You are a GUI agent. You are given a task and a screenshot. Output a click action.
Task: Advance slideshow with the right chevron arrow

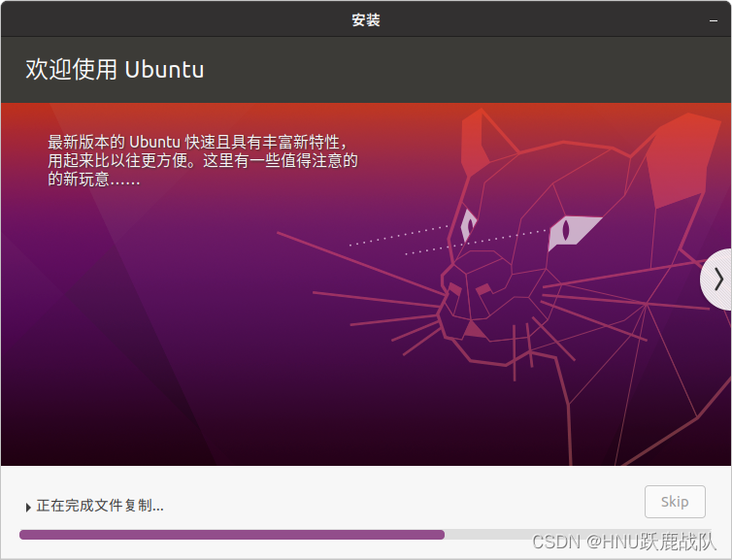pyautogui.click(x=718, y=280)
